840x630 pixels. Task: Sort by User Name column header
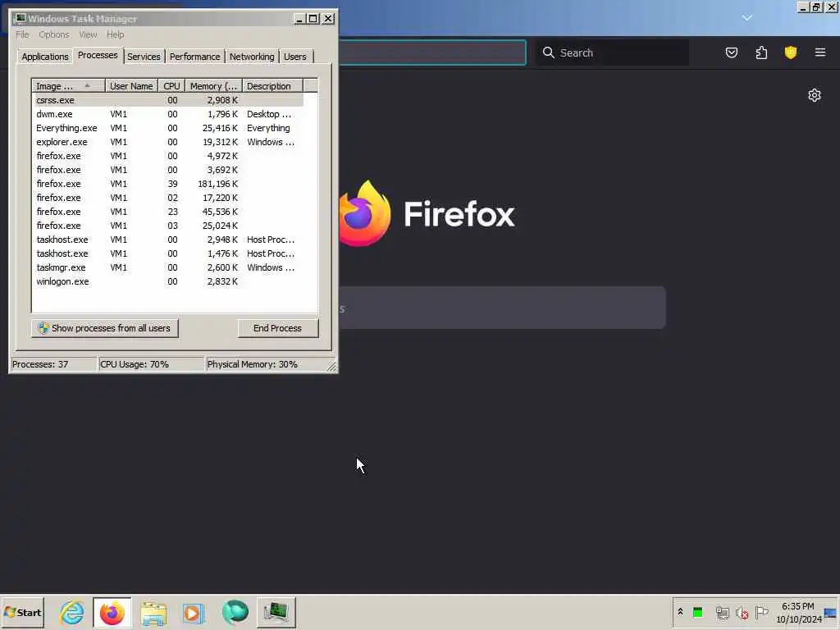(x=131, y=86)
